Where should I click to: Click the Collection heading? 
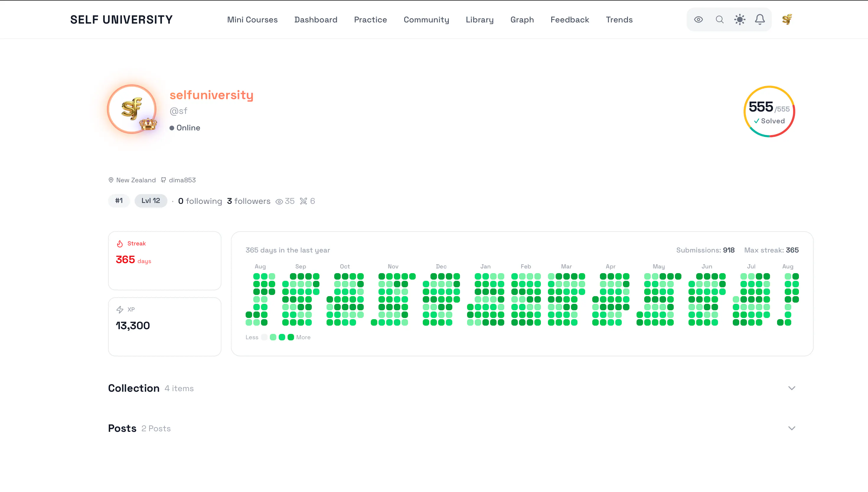coord(133,388)
